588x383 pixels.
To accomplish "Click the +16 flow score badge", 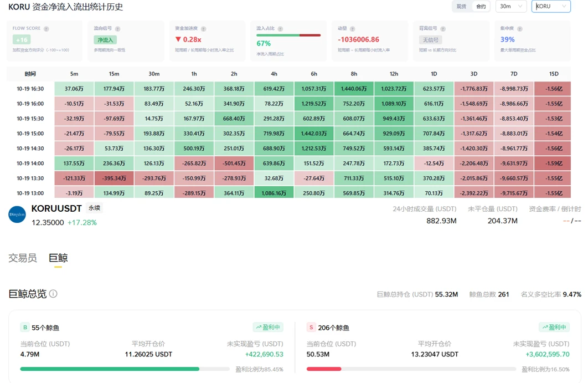I will 22,40.
